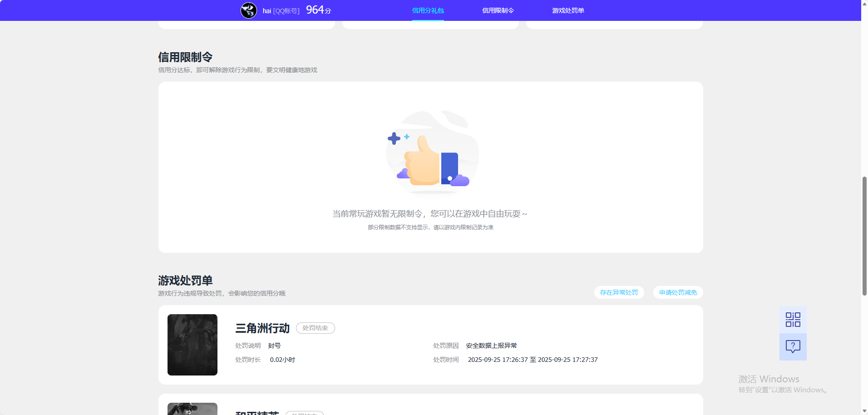Click the scrollbar down arrow

point(863,411)
